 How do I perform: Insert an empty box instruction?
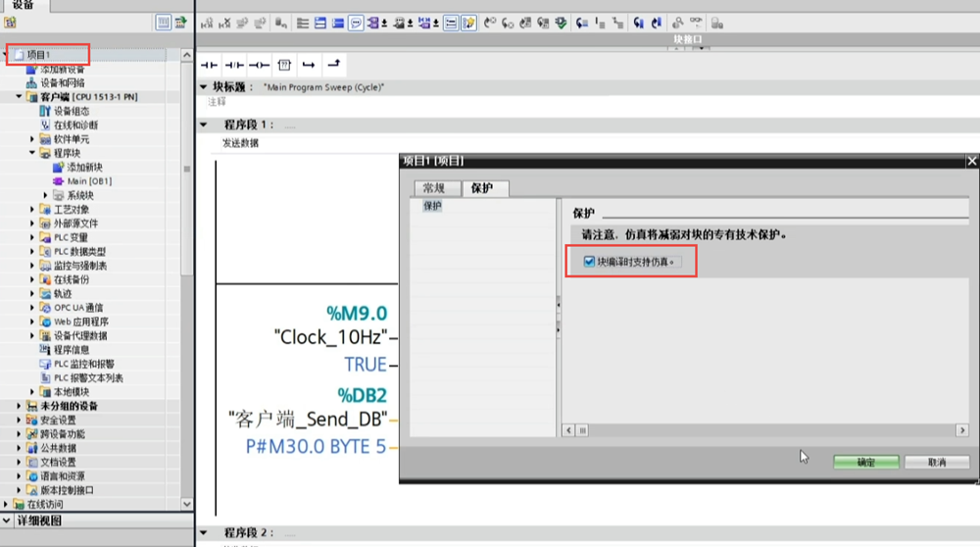tap(284, 65)
